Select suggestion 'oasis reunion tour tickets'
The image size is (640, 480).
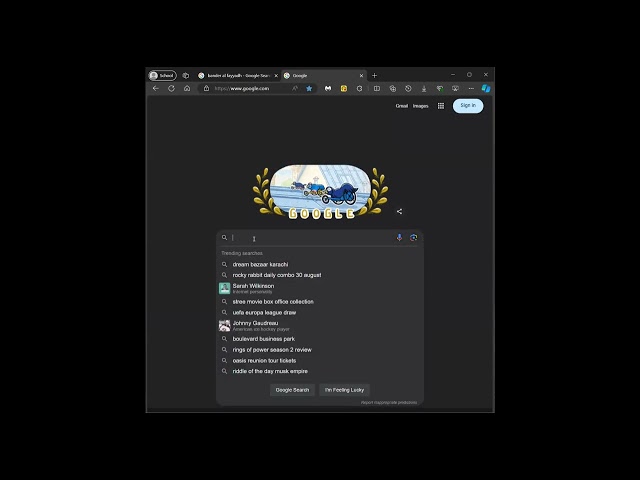[x=320, y=361]
